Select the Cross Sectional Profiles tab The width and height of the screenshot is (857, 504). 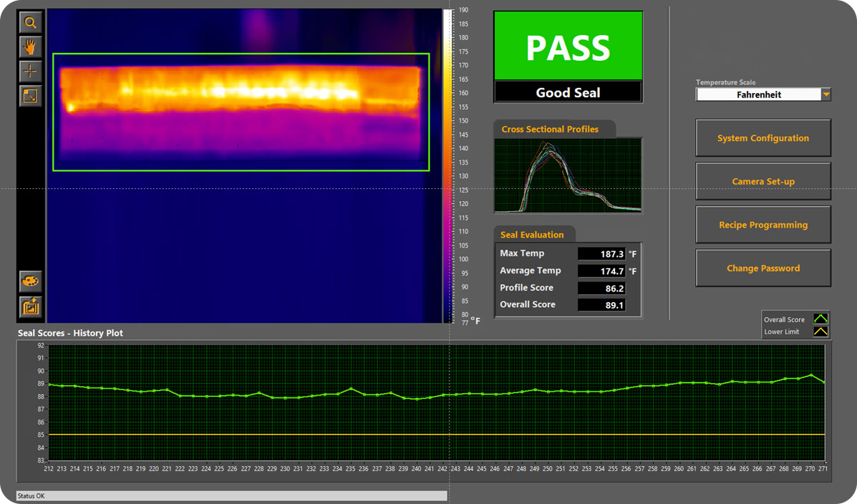550,130
